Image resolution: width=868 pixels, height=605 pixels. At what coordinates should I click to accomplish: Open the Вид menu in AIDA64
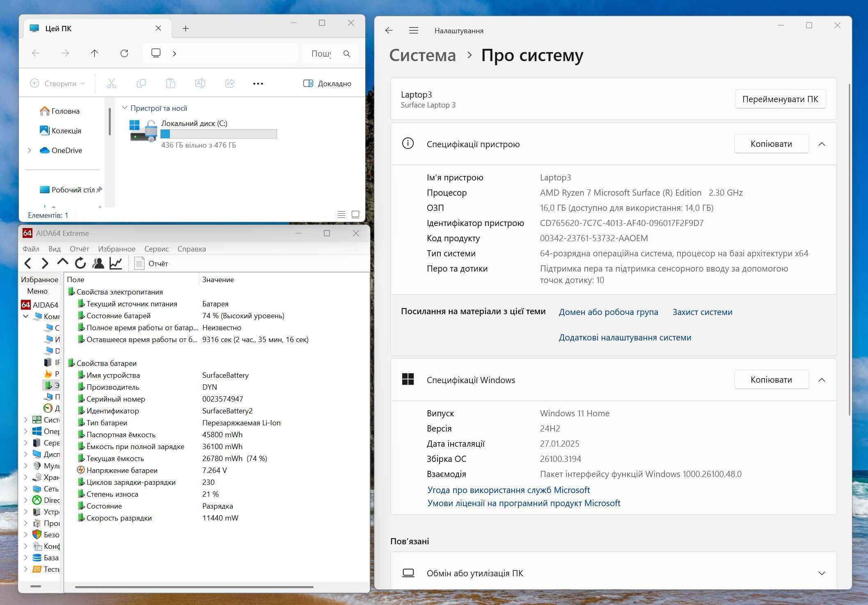click(x=54, y=249)
